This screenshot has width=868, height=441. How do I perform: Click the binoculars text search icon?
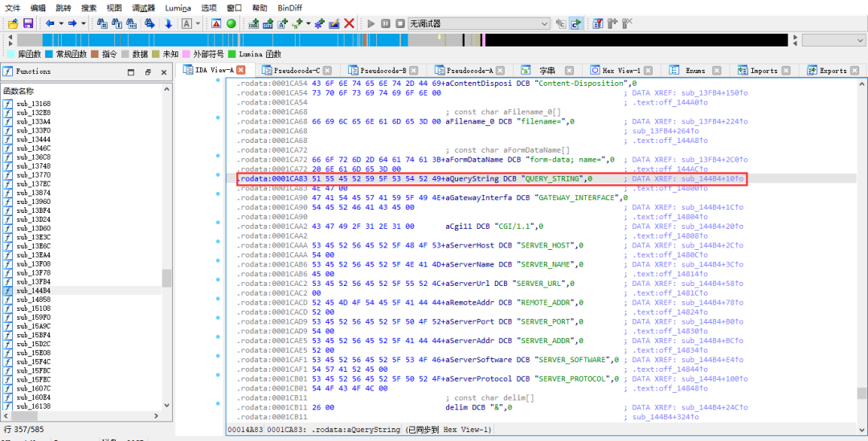pyautogui.click(x=117, y=24)
